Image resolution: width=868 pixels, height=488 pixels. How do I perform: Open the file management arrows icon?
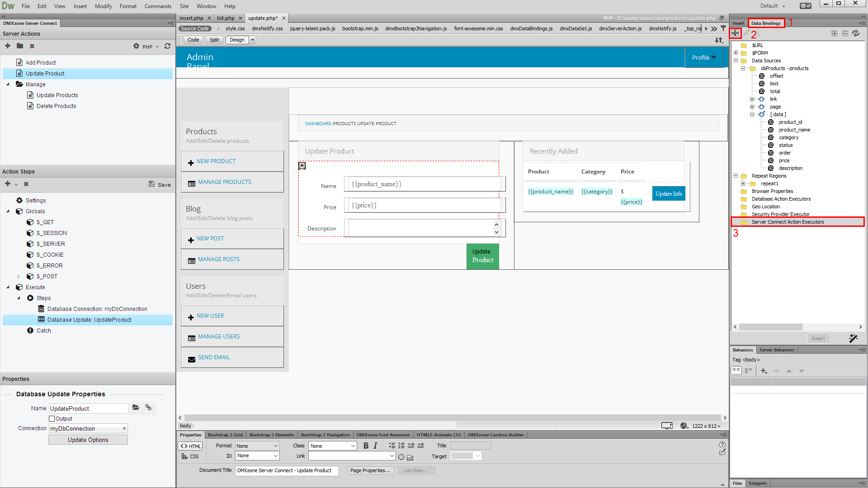[x=719, y=40]
